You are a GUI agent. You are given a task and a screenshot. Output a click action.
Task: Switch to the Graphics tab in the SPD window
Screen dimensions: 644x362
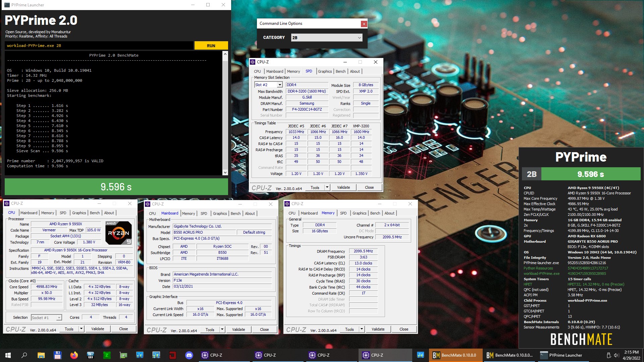(325, 71)
